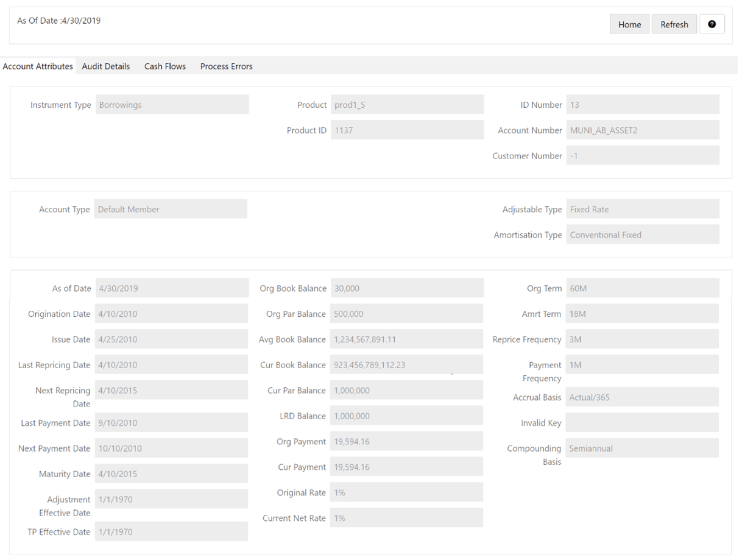Click the Cur Par Balance field
Image resolution: width=742 pixels, height=560 pixels.
pyautogui.click(x=407, y=390)
